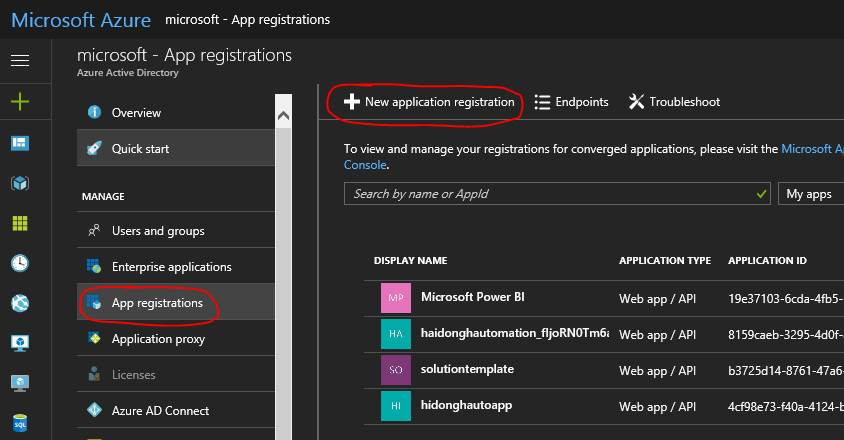Click Web app / API in Power BI row
The height and width of the screenshot is (440, 844).
tap(657, 298)
